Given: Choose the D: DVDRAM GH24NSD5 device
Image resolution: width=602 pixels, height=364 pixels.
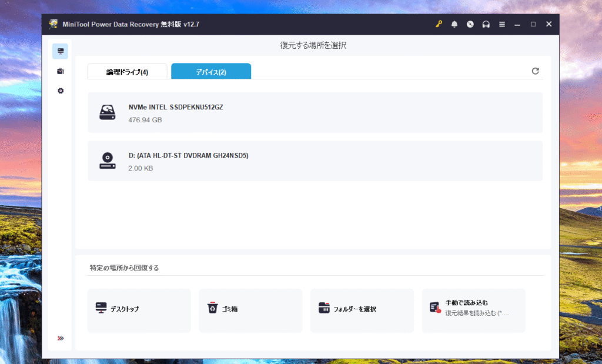Looking at the screenshot, I should tap(315, 161).
